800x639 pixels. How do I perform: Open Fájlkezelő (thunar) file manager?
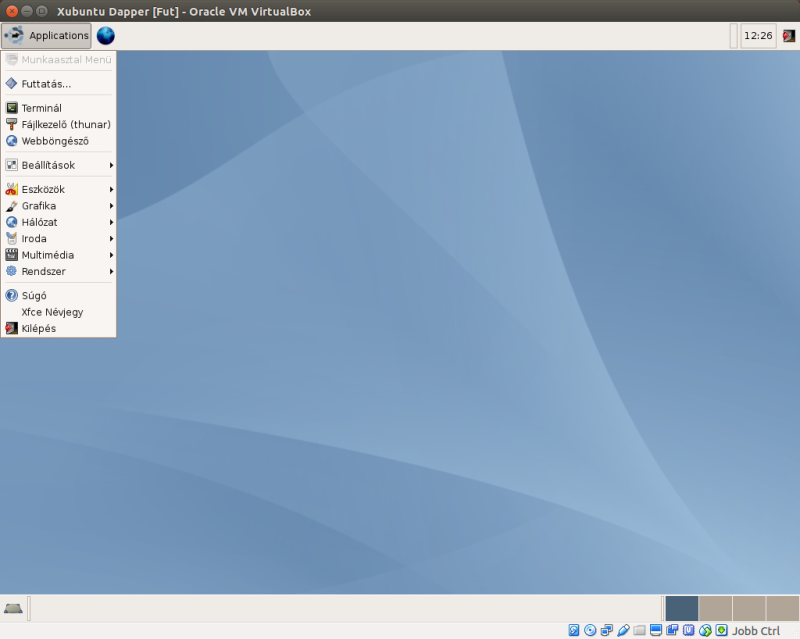pyautogui.click(x=59, y=124)
